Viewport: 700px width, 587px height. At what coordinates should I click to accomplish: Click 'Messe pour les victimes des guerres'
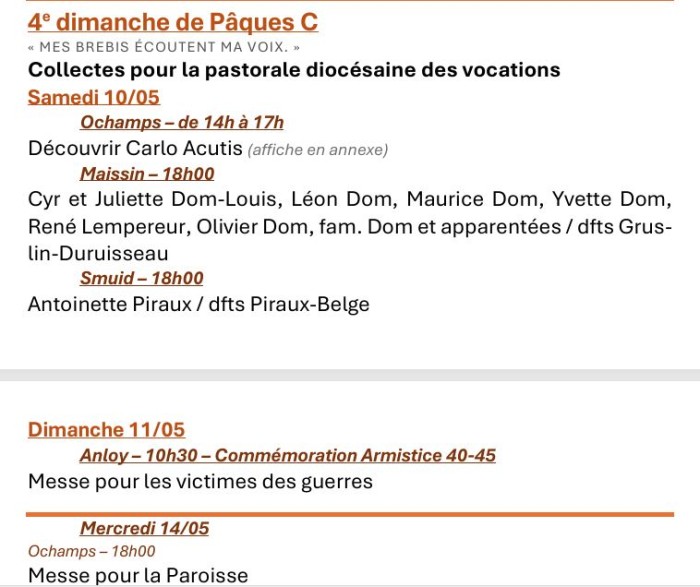[x=200, y=482]
